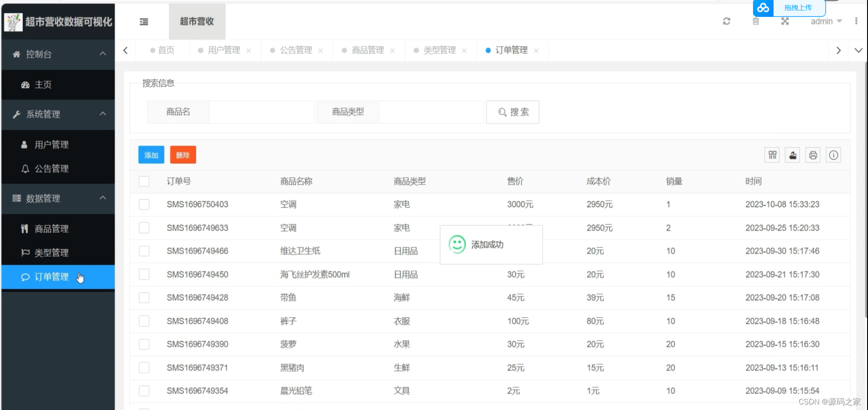The height and width of the screenshot is (410, 868).
Task: Close the 商品管理 tab
Action: pos(392,51)
